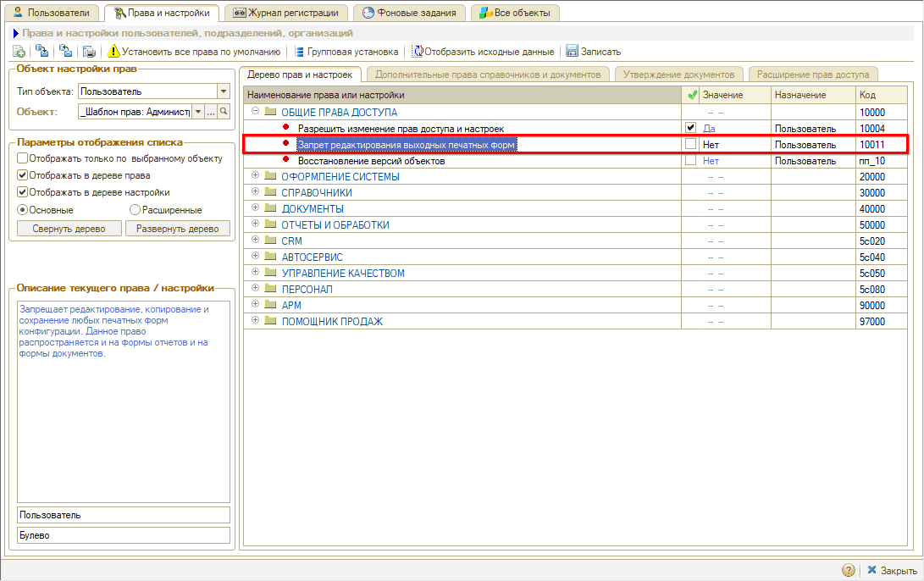Image resolution: width=924 pixels, height=581 pixels.
Task: Click magnifier icon next to Объект field
Action: pyautogui.click(x=224, y=112)
